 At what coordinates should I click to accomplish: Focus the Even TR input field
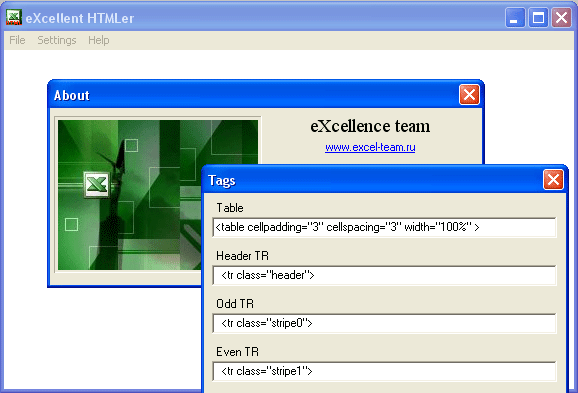click(384, 371)
